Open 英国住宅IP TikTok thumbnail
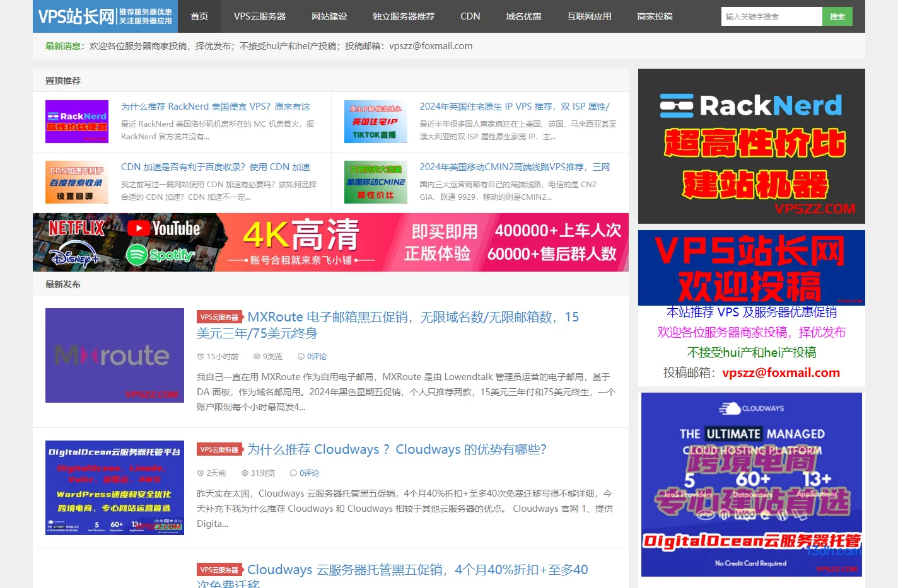The height and width of the screenshot is (588, 898). point(376,122)
